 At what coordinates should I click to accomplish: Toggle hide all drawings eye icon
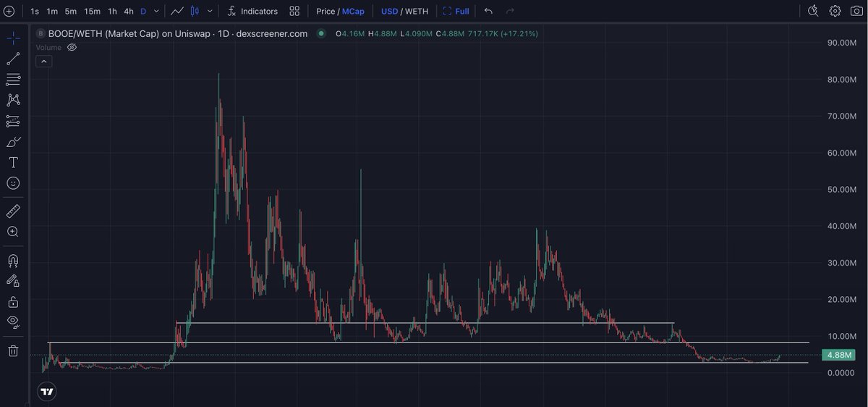coord(13,322)
